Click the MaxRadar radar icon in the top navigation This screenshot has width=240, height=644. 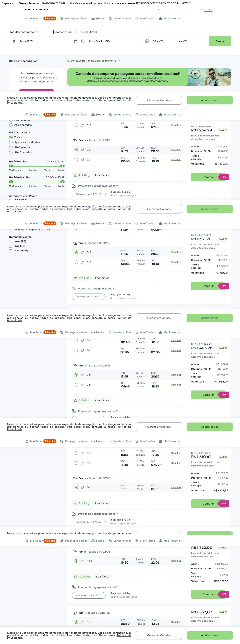(27, 19)
